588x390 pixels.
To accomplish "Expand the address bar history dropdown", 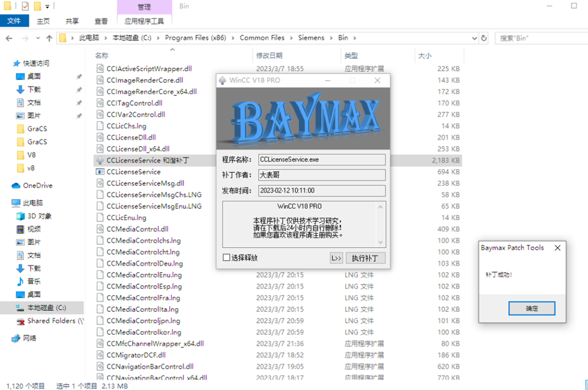I will [473, 38].
